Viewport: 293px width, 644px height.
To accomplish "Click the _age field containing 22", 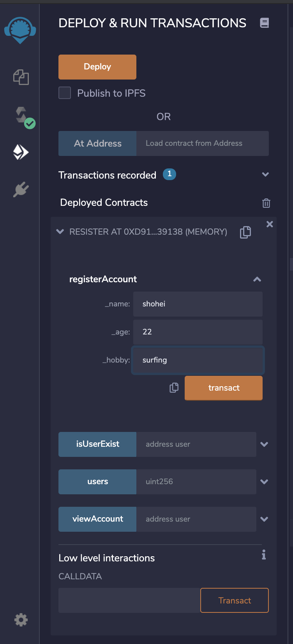I will click(x=198, y=332).
